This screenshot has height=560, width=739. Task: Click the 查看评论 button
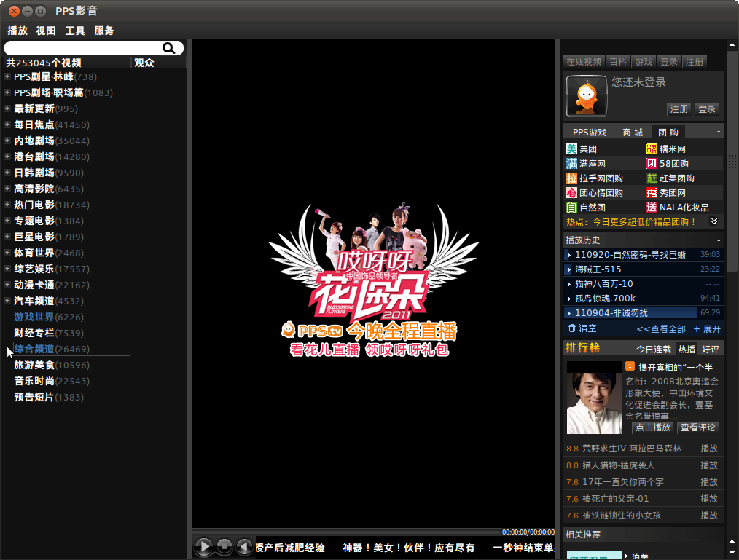click(x=698, y=427)
